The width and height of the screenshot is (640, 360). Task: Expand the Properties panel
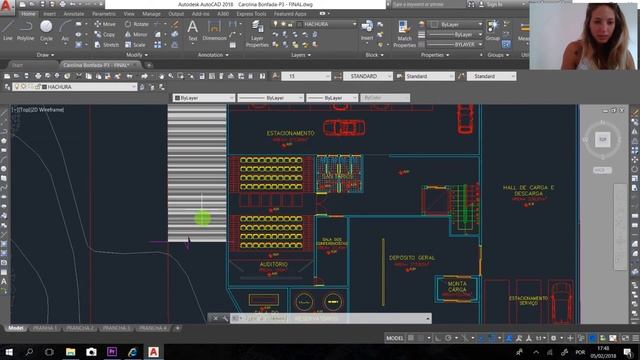point(435,55)
